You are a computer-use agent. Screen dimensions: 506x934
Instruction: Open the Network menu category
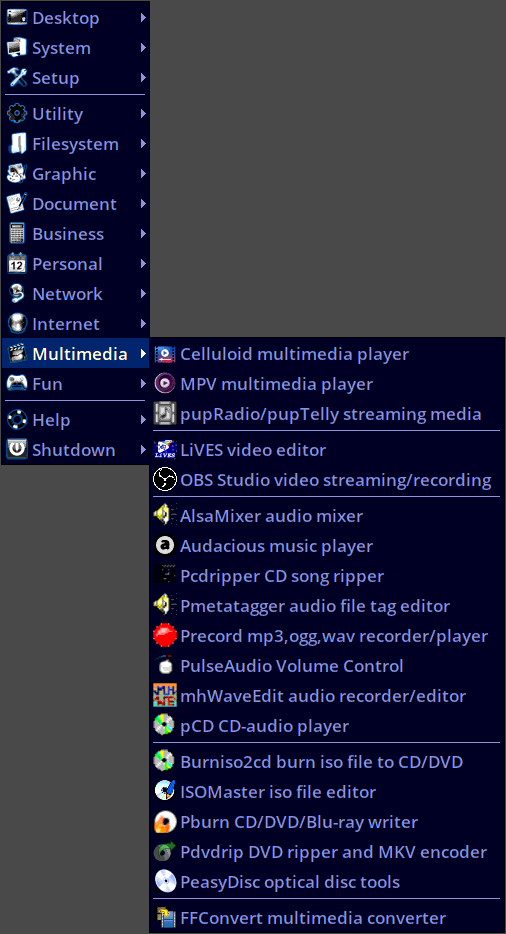75,294
